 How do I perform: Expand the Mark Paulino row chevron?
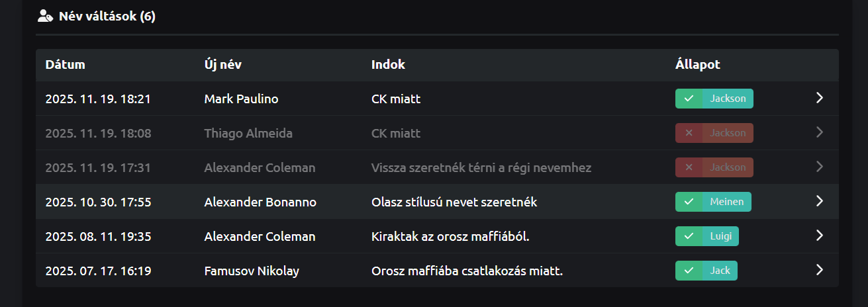click(x=819, y=99)
